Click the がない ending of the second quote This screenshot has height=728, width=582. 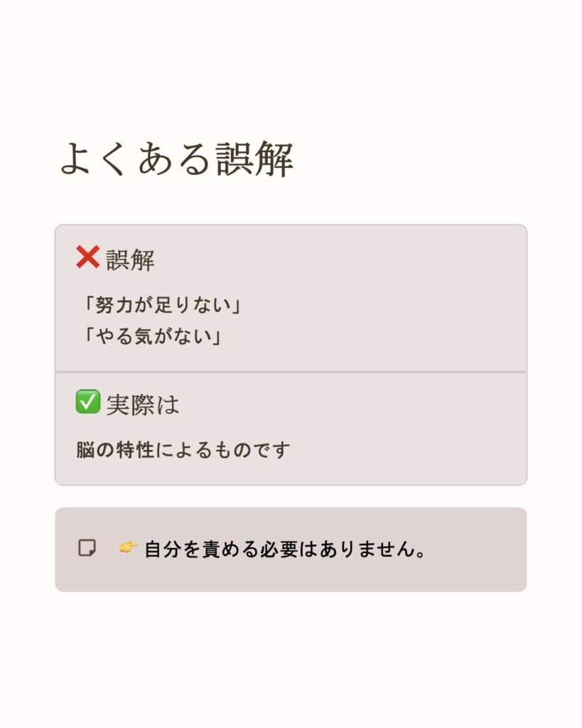(x=182, y=336)
